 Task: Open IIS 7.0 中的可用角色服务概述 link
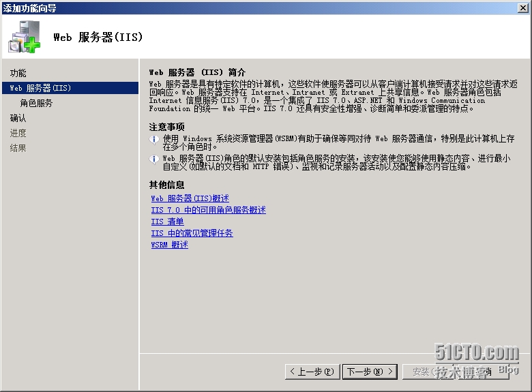coord(208,210)
